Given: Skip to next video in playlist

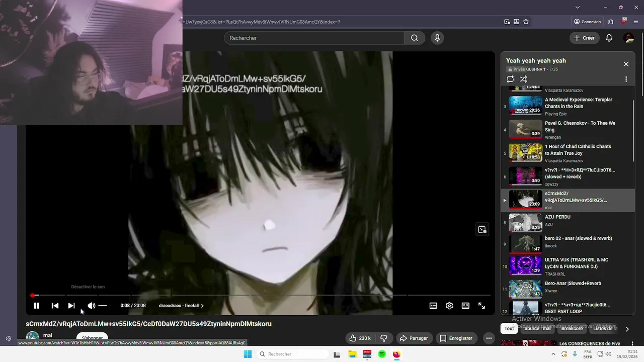Looking at the screenshot, I should click(71, 306).
